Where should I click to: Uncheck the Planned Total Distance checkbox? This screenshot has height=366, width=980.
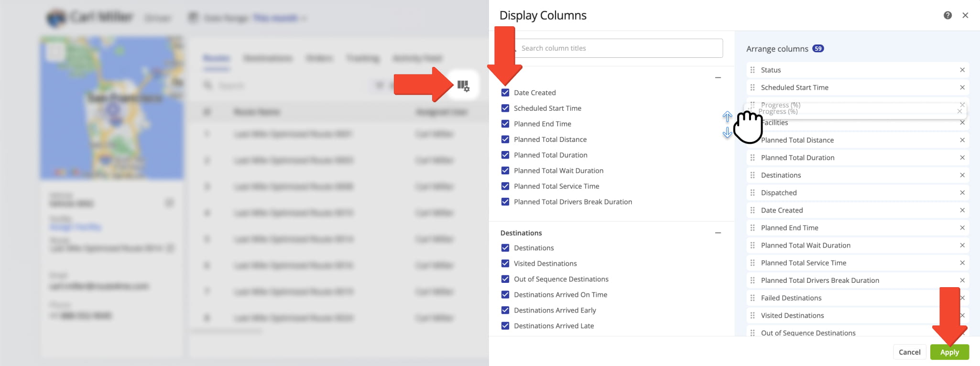pyautogui.click(x=505, y=140)
